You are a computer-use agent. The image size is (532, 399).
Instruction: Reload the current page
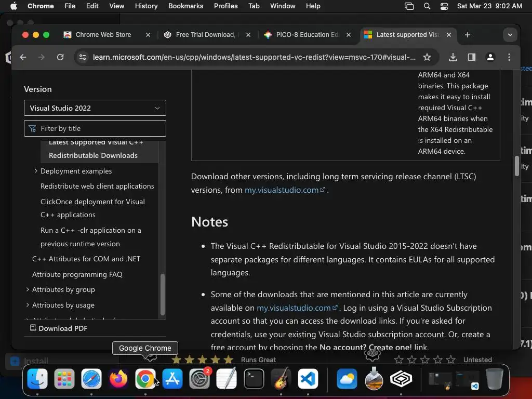(60, 57)
